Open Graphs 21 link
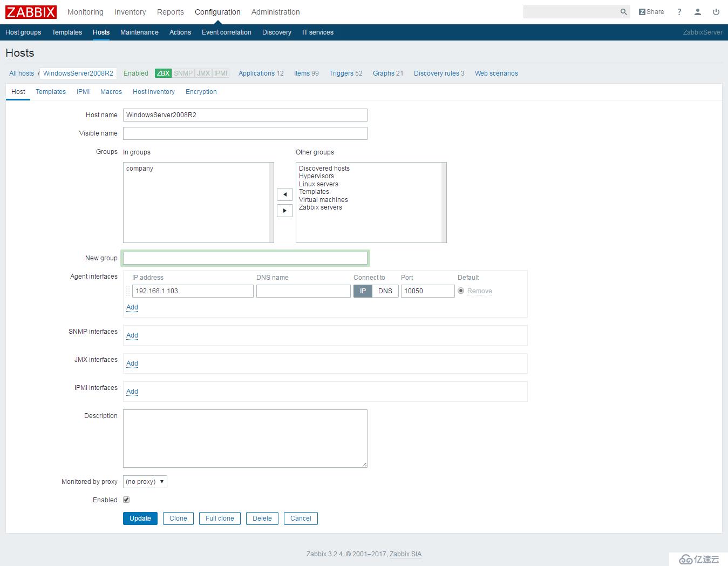This screenshot has width=728, height=566. [388, 73]
